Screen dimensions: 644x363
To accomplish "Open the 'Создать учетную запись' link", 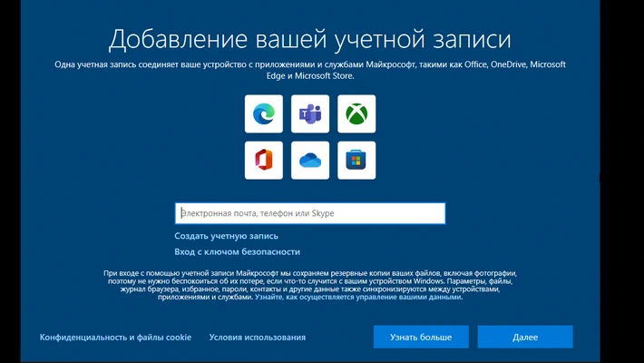I will click(226, 236).
